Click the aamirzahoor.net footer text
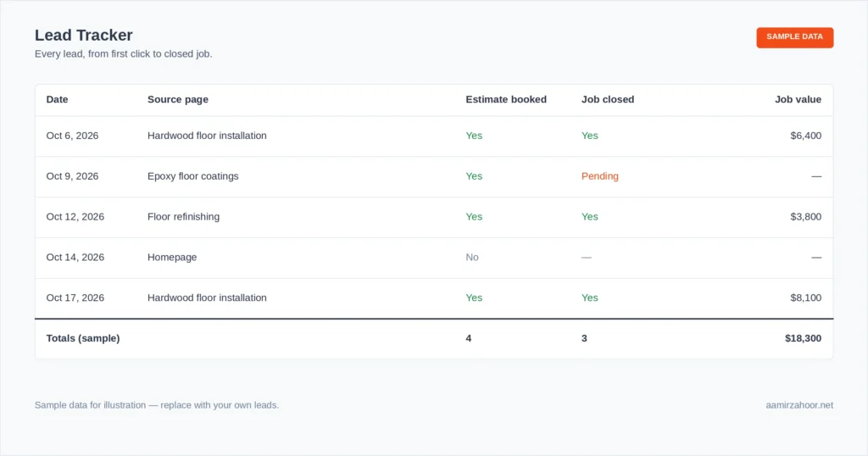This screenshot has width=868, height=456. 799,405
